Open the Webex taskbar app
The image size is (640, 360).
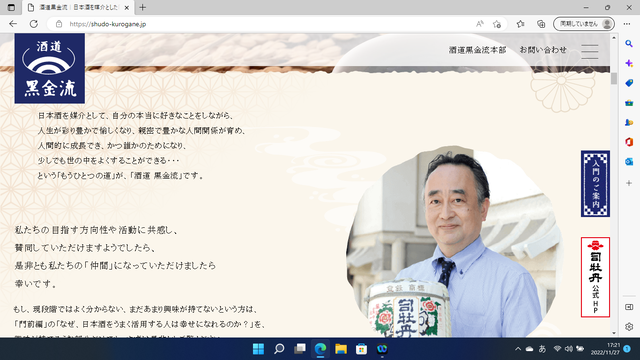point(382,349)
